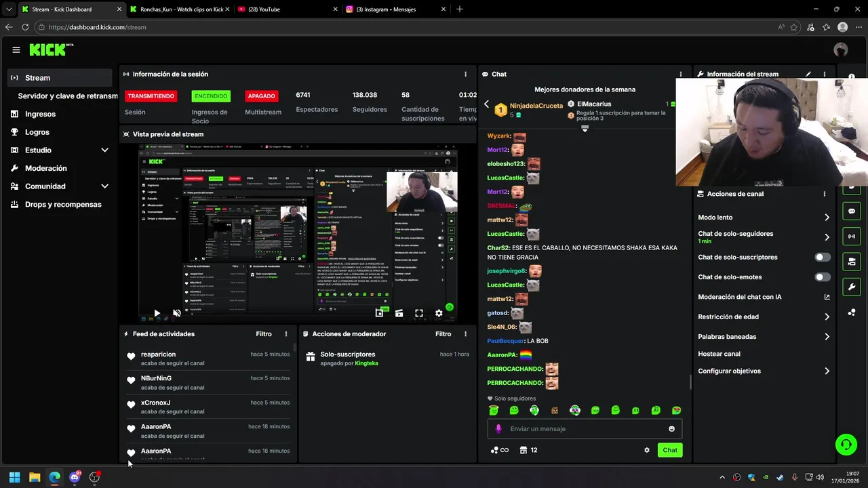This screenshot has width=868, height=488.
Task: Open the emoji picker in message box
Action: [672, 428]
